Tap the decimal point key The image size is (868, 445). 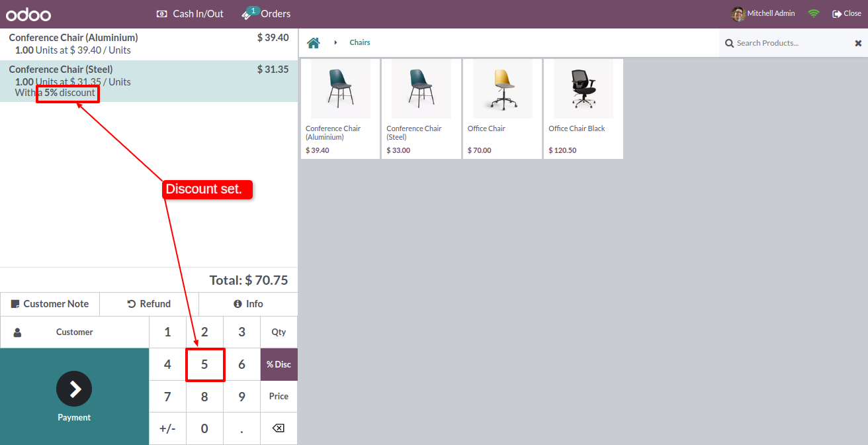click(x=241, y=428)
